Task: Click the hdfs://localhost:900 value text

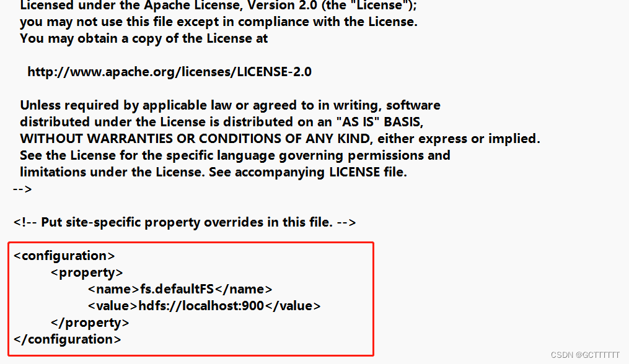Action: tap(201, 306)
